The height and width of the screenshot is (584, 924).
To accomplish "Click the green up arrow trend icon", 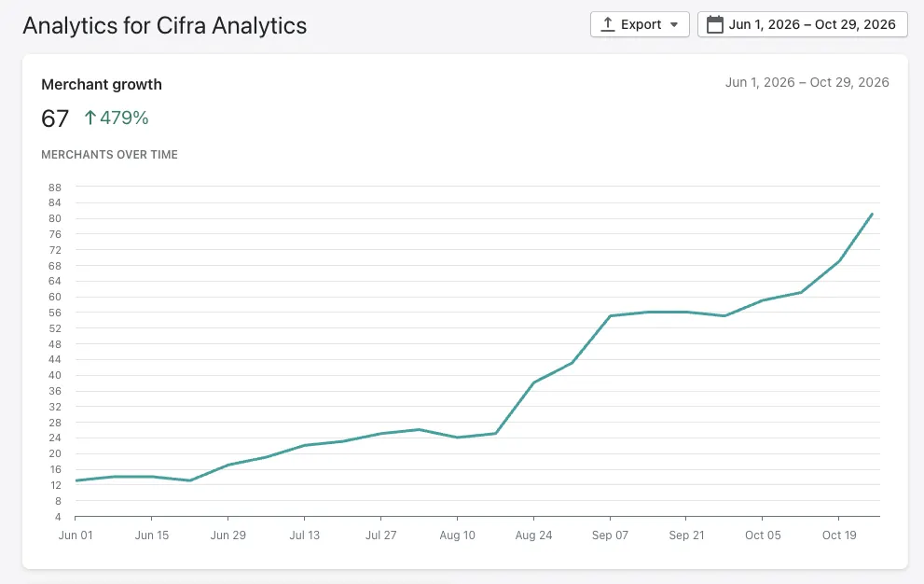I will click(x=90, y=118).
